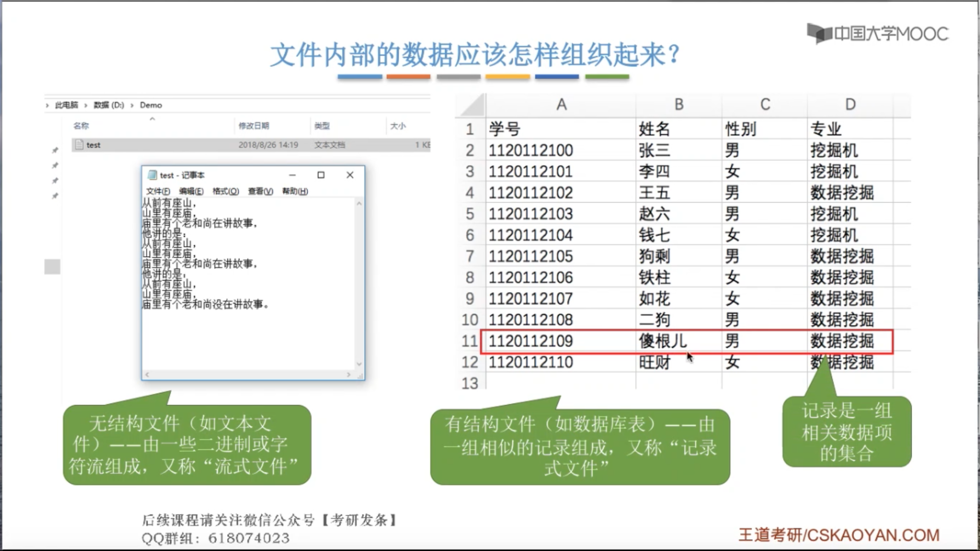Click the 文本文档 type of test file
The image size is (980, 551).
329,145
